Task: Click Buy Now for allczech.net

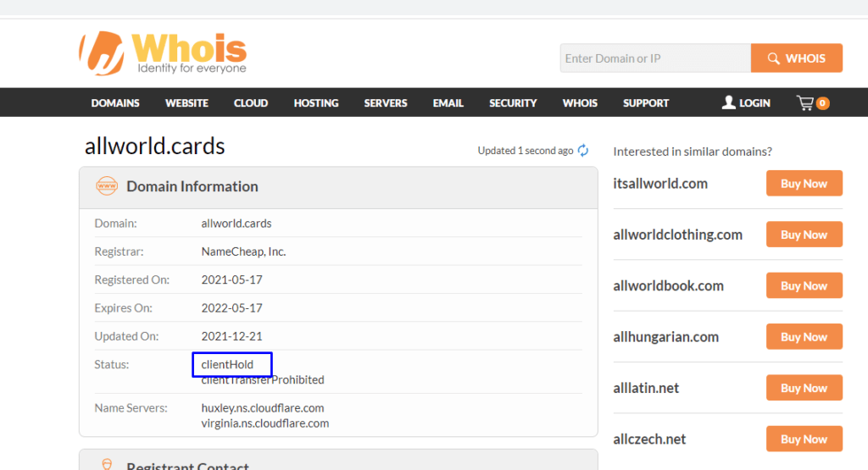Action: [x=804, y=439]
